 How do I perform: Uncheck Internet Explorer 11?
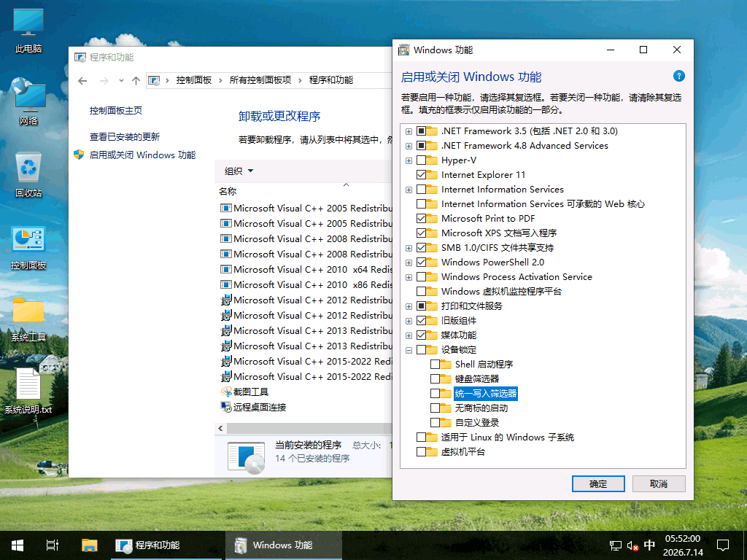point(421,175)
